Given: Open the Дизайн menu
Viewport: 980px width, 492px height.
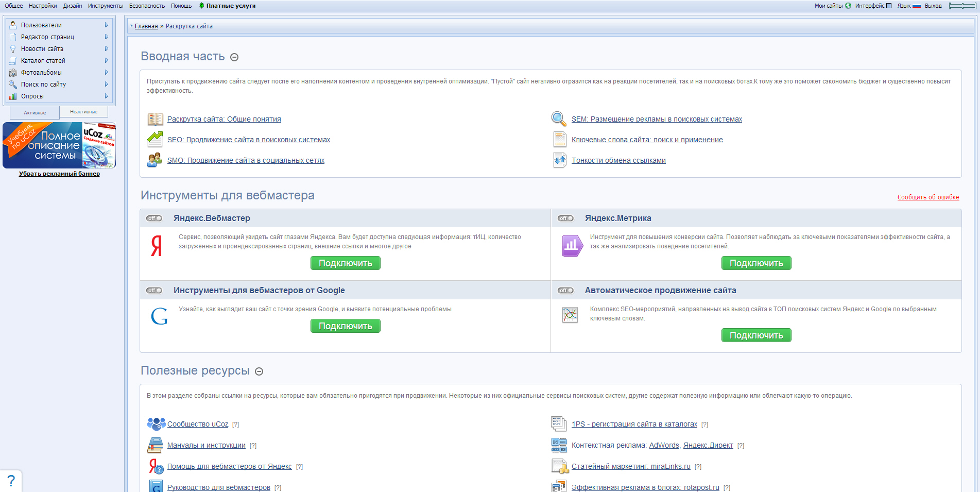Looking at the screenshot, I should point(73,6).
